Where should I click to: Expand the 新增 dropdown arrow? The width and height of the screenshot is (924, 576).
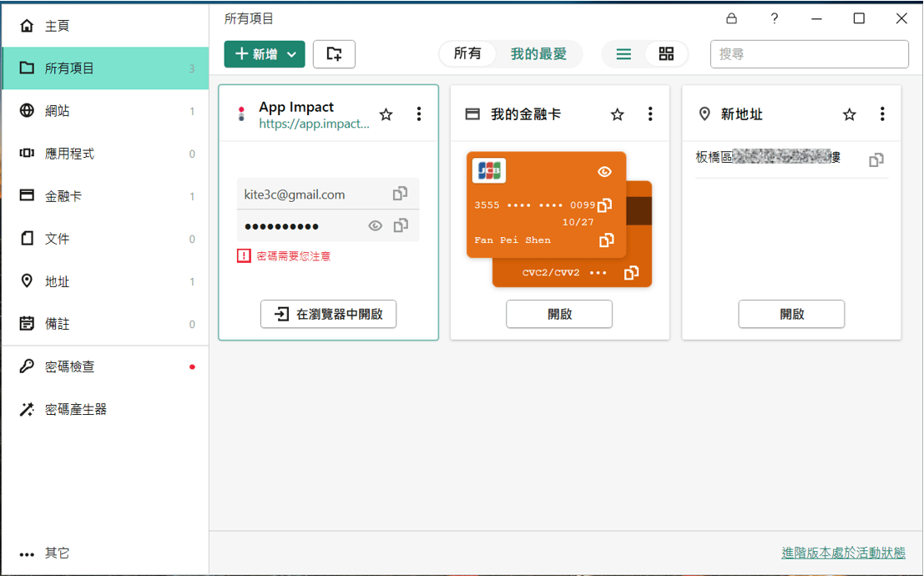[291, 54]
